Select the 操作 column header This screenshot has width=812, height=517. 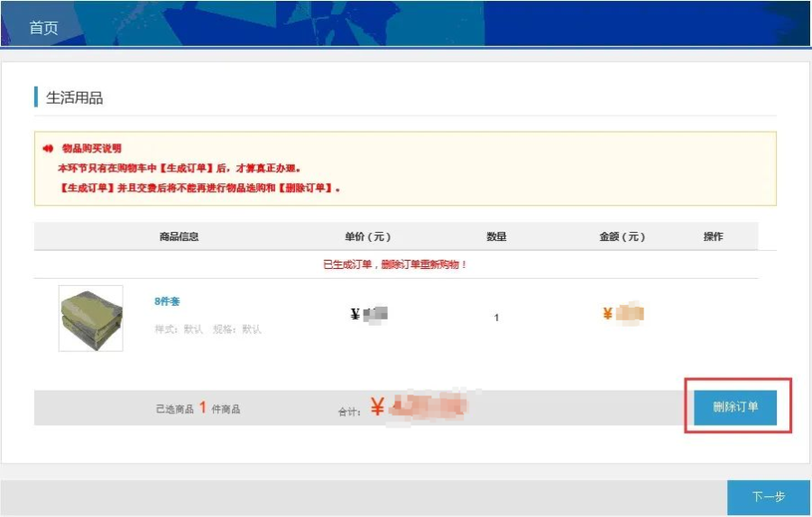pos(713,236)
